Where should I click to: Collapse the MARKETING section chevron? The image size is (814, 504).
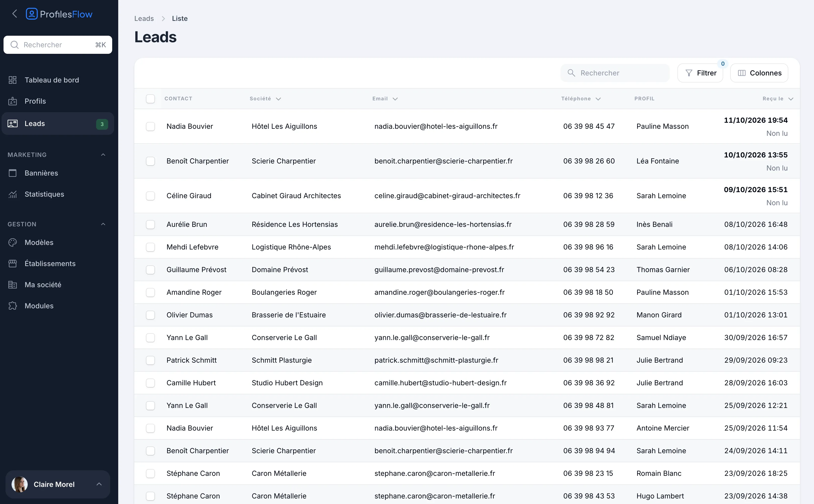[103, 155]
